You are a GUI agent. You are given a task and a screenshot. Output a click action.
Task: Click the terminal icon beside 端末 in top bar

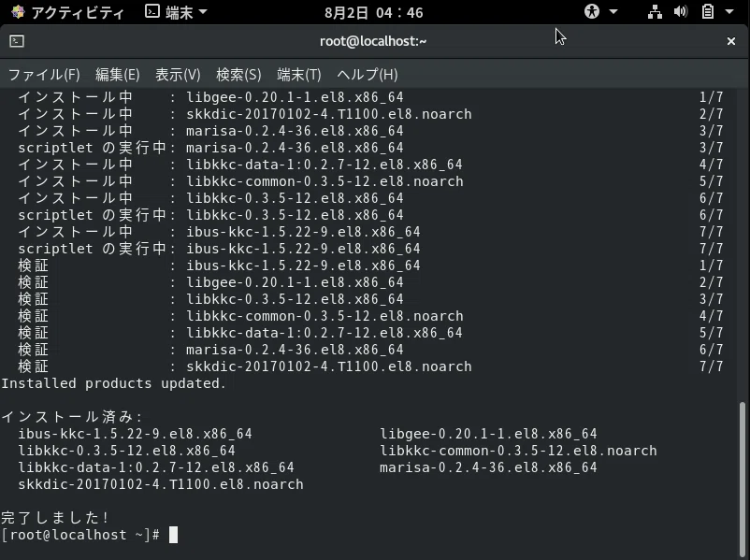click(152, 11)
